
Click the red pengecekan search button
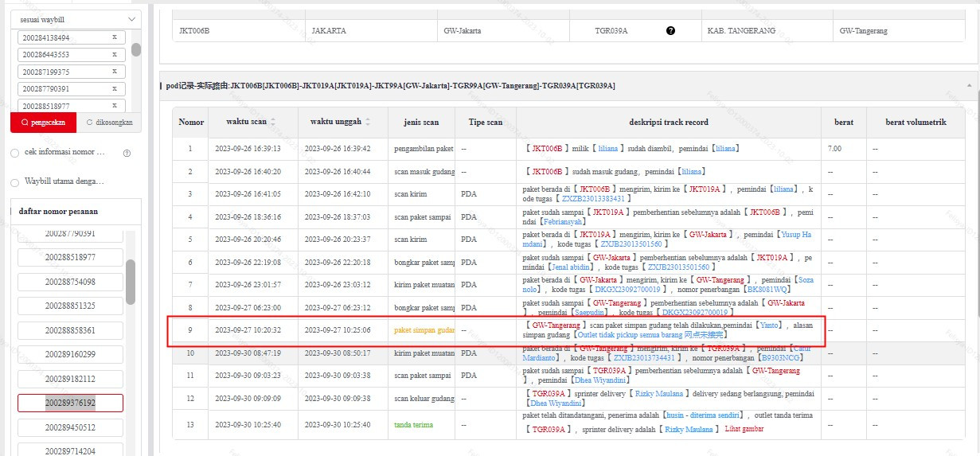[43, 123]
